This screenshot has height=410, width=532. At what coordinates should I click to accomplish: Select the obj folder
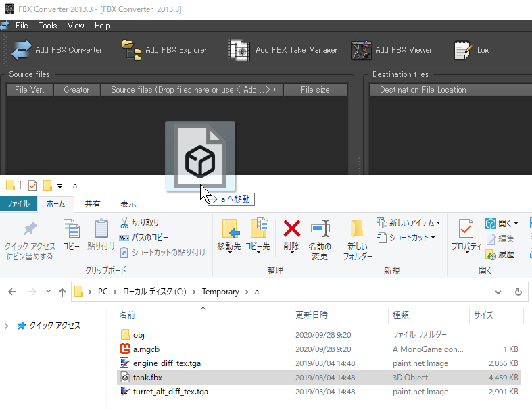tap(319, 335)
